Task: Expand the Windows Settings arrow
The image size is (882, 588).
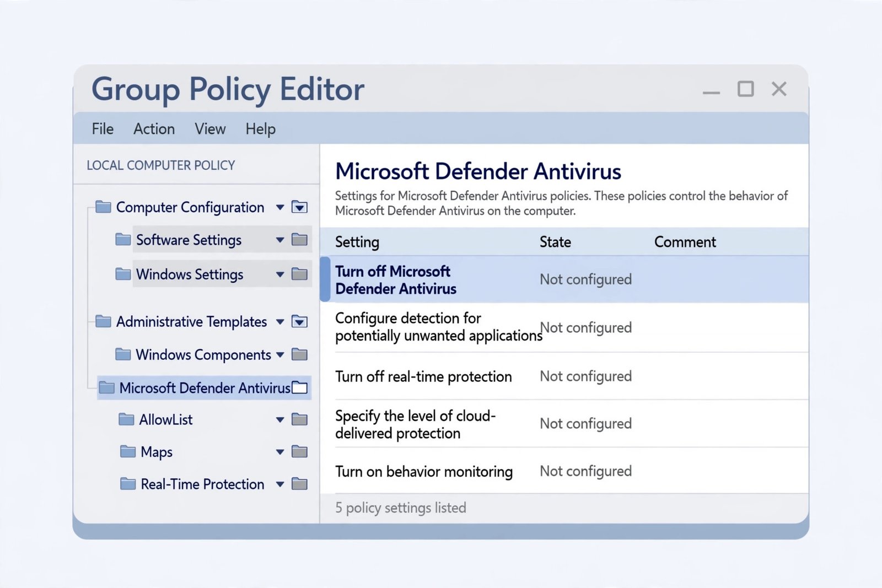Action: point(280,274)
